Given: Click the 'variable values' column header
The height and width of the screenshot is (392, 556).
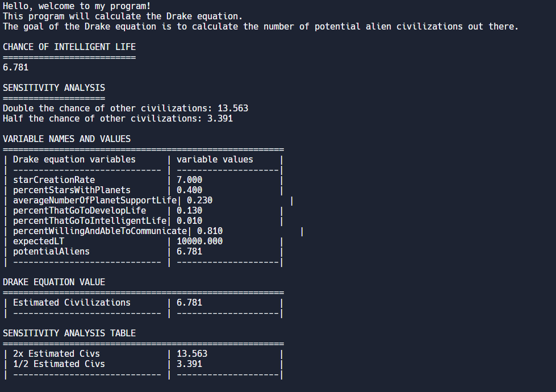Looking at the screenshot, I should tap(215, 160).
